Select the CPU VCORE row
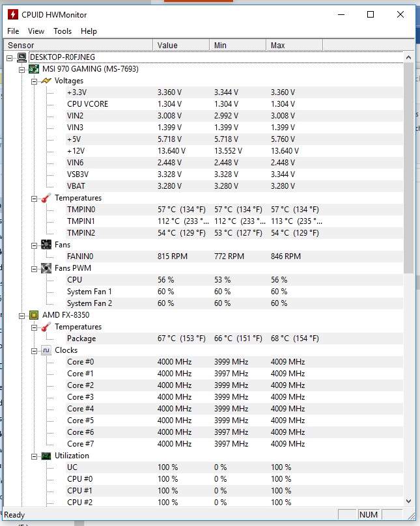Image resolution: width=420 pixels, height=526 pixels. (x=234, y=104)
